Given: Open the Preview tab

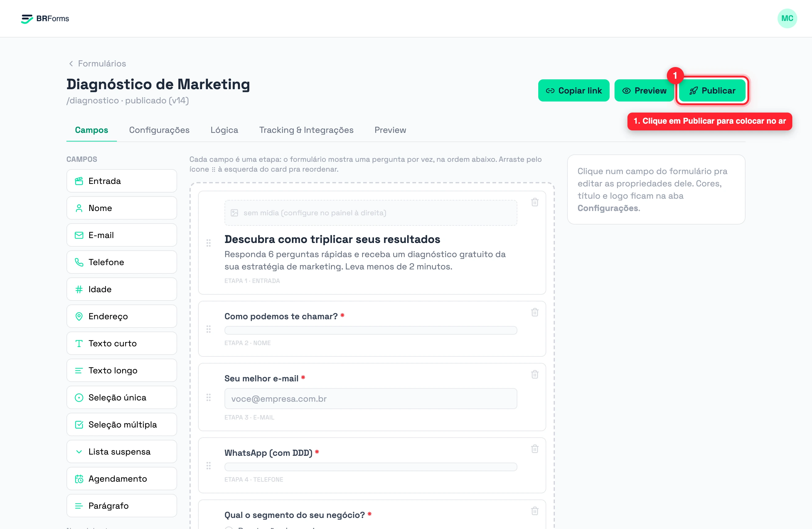Looking at the screenshot, I should (x=390, y=130).
